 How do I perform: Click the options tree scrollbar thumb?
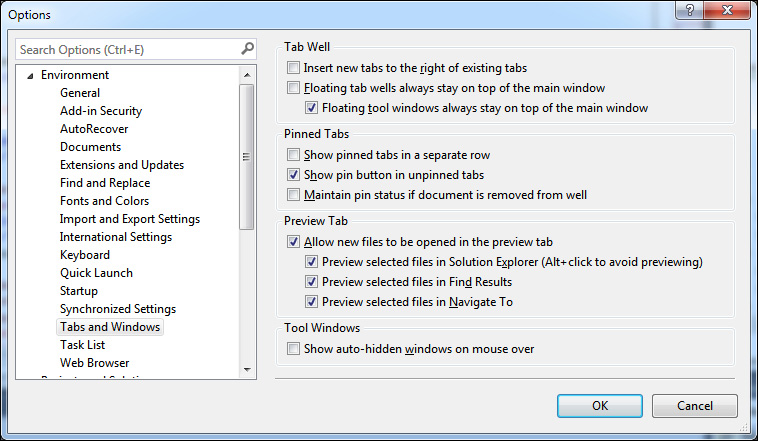247,157
